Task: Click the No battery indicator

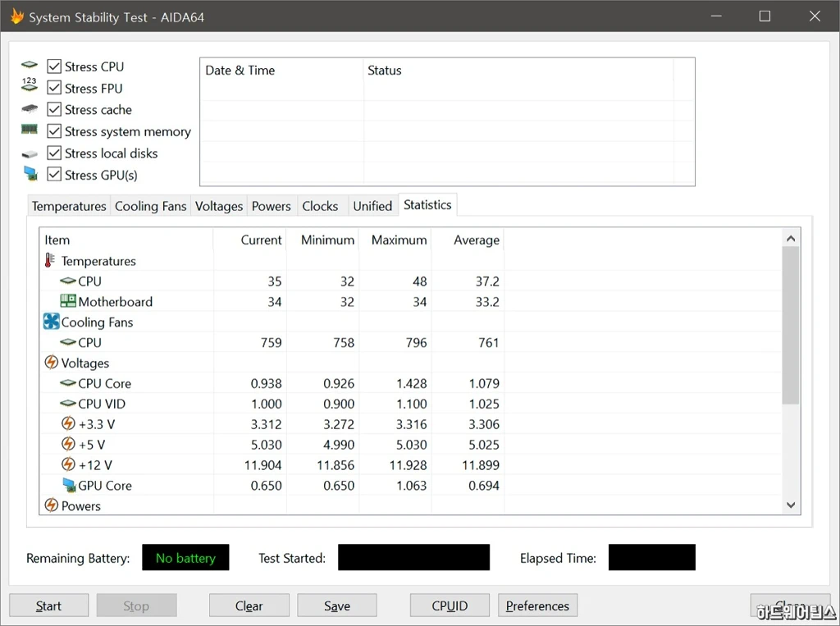Action: click(185, 557)
